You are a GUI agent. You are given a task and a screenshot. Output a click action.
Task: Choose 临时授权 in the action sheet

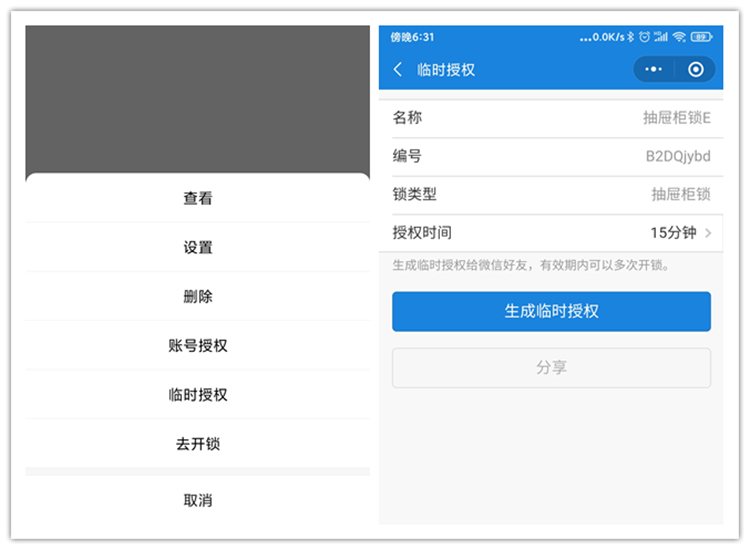(x=198, y=395)
